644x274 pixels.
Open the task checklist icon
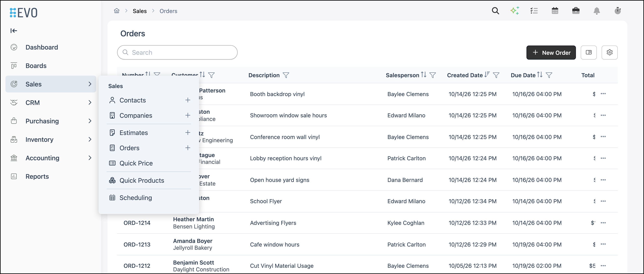click(534, 11)
